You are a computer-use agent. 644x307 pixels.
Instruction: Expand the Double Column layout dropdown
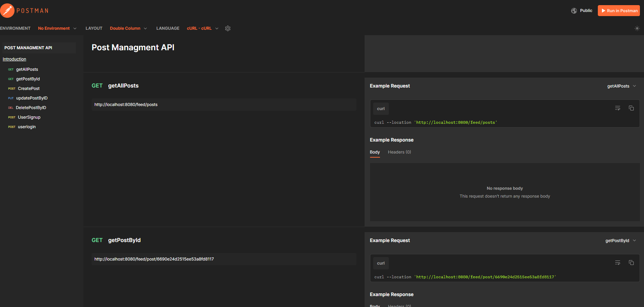tap(128, 28)
